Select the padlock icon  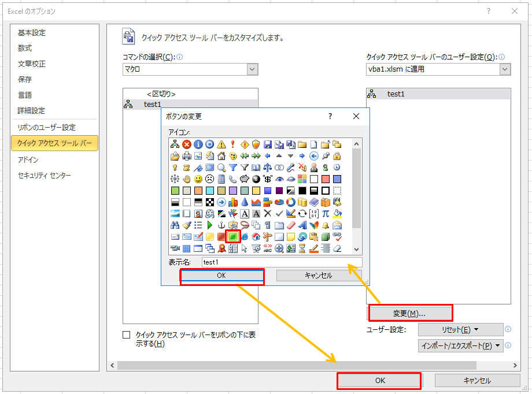[x=337, y=156]
